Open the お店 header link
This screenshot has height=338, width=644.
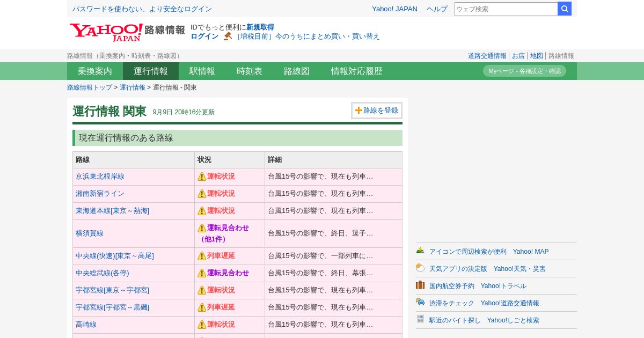(518, 56)
